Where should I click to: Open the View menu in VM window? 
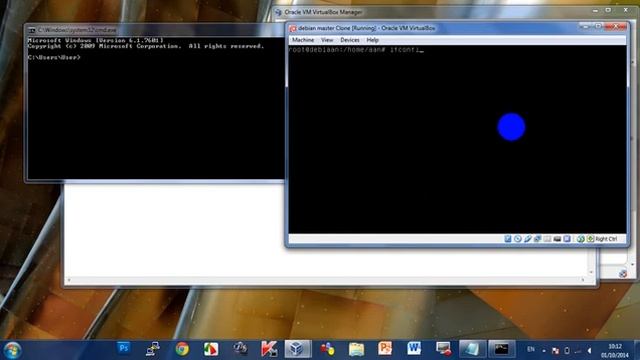click(327, 40)
